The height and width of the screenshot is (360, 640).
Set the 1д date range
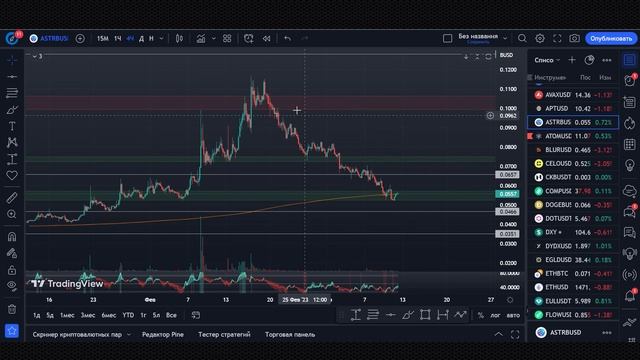(x=36, y=315)
